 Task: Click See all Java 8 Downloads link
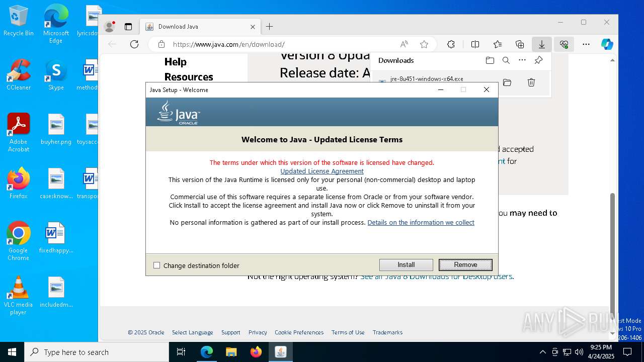(x=436, y=276)
